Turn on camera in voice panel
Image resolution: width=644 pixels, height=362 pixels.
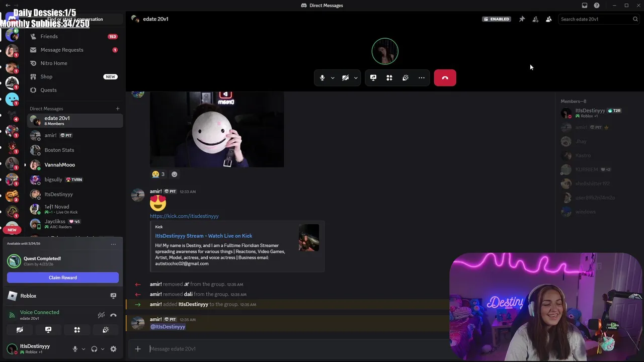[20, 330]
